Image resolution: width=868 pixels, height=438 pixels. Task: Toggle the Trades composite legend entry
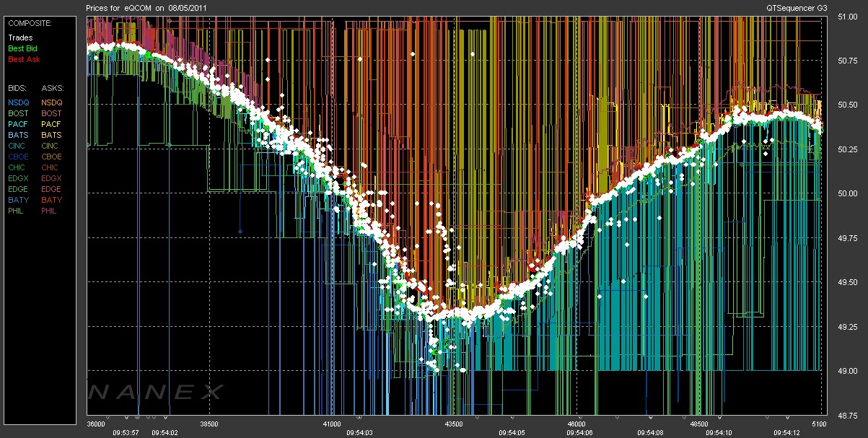coord(20,38)
